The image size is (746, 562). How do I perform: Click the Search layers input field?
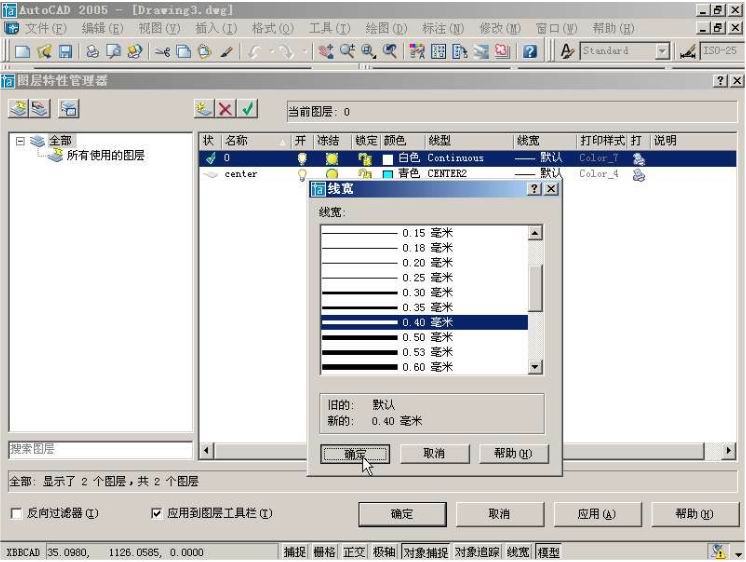[x=100, y=450]
